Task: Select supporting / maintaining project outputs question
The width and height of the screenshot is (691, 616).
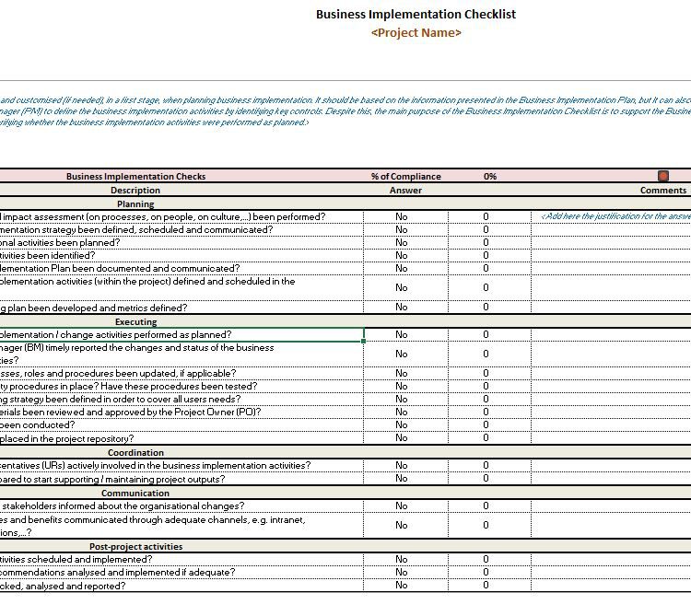Action: pyautogui.click(x=182, y=479)
